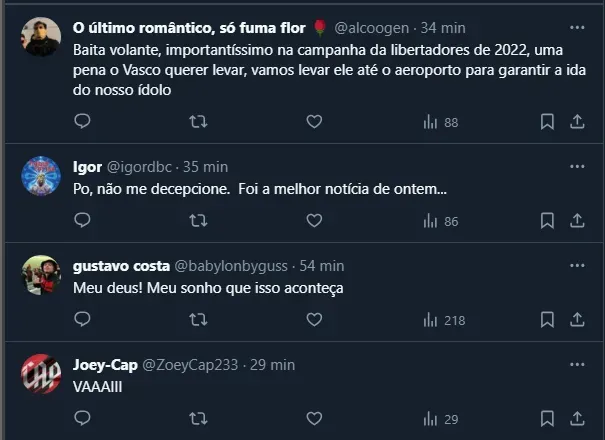Open the 54 min timestamp on gustavo's tweet
The height and width of the screenshot is (440, 605).
point(322,265)
